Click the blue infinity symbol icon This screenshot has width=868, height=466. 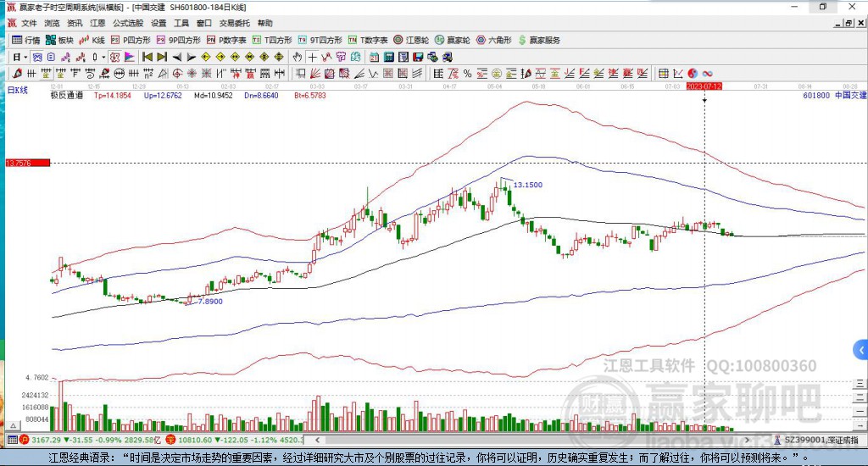(708, 74)
